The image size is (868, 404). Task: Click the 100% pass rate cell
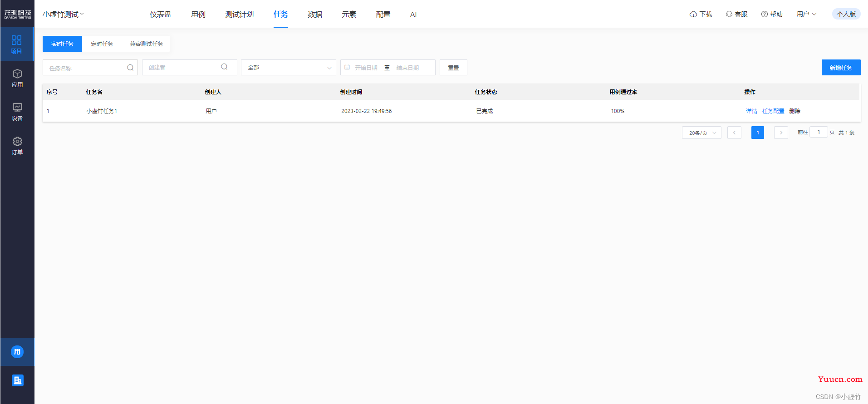tap(618, 111)
